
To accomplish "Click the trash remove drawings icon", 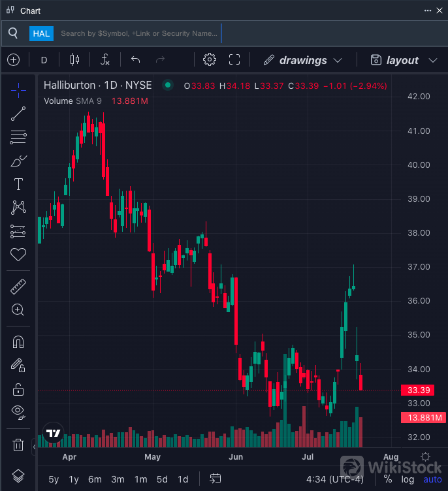I will 18,445.
